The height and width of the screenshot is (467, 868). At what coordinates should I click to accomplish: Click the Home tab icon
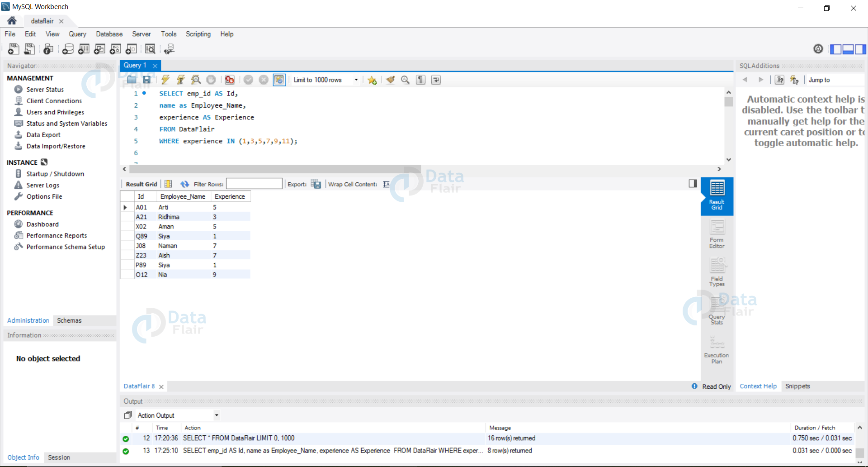pyautogui.click(x=12, y=21)
